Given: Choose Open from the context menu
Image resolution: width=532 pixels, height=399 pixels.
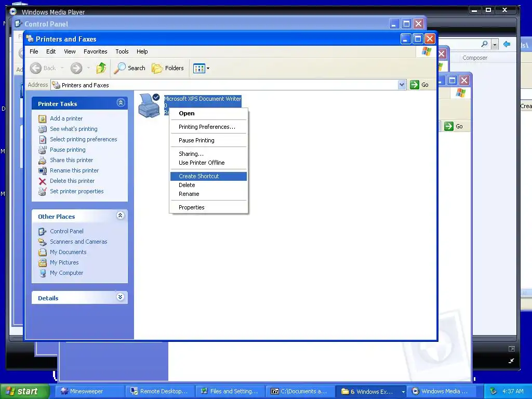Looking at the screenshot, I should [208, 113].
